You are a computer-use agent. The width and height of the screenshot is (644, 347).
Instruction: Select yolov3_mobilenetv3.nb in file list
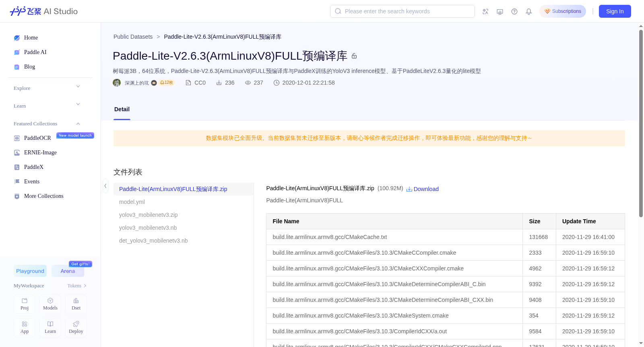pos(184,228)
